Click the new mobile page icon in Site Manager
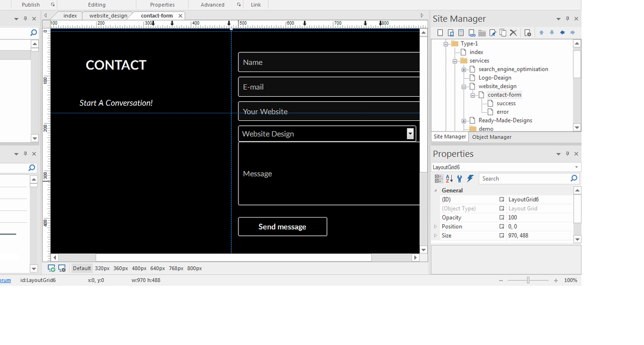Viewport: 644px width, 345px height. [451, 33]
